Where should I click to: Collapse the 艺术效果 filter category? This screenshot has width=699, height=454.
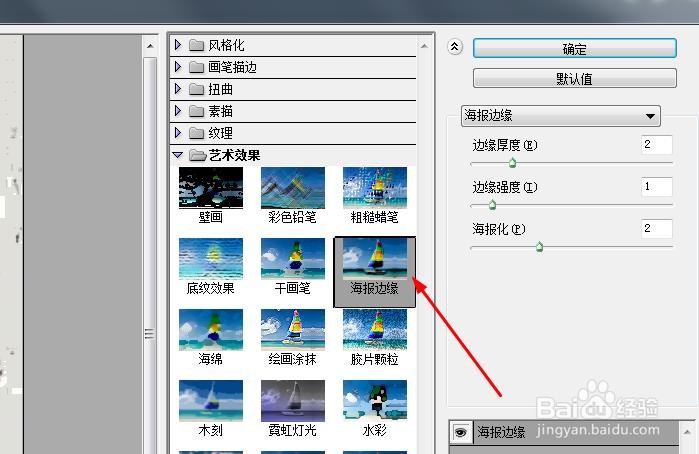tap(178, 155)
